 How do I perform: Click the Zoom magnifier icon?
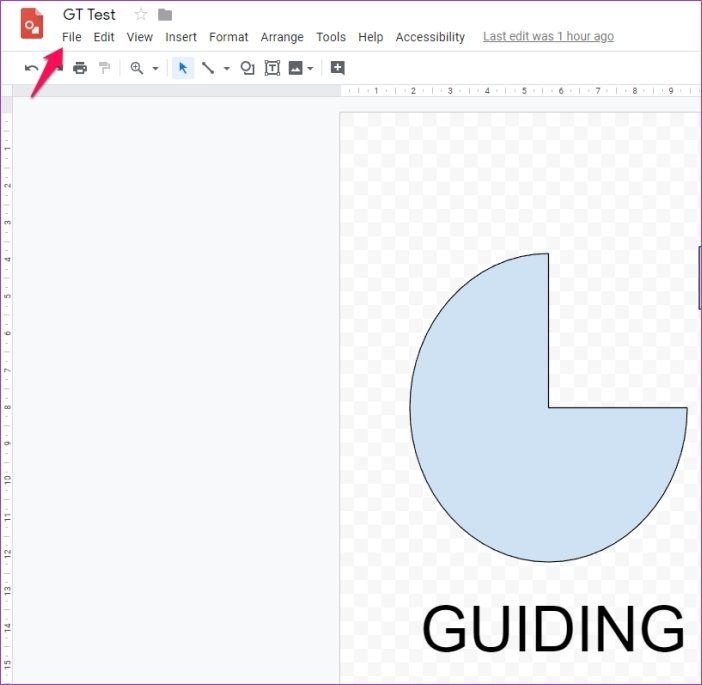click(x=137, y=68)
